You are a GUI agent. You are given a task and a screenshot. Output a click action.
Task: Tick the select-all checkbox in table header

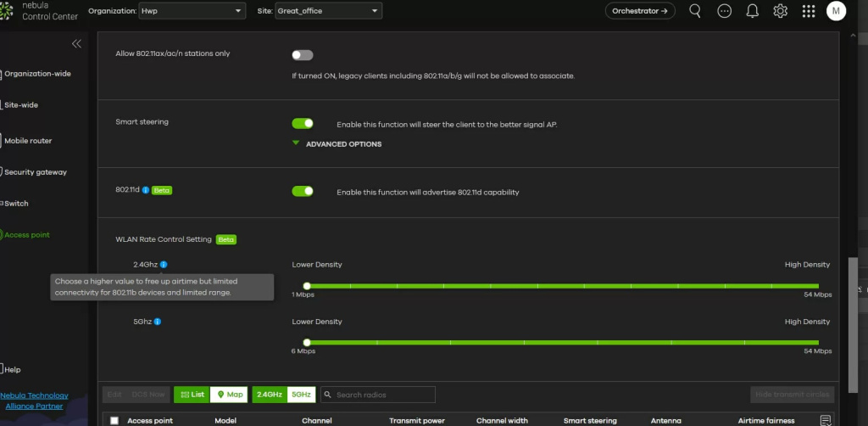pyautogui.click(x=114, y=420)
